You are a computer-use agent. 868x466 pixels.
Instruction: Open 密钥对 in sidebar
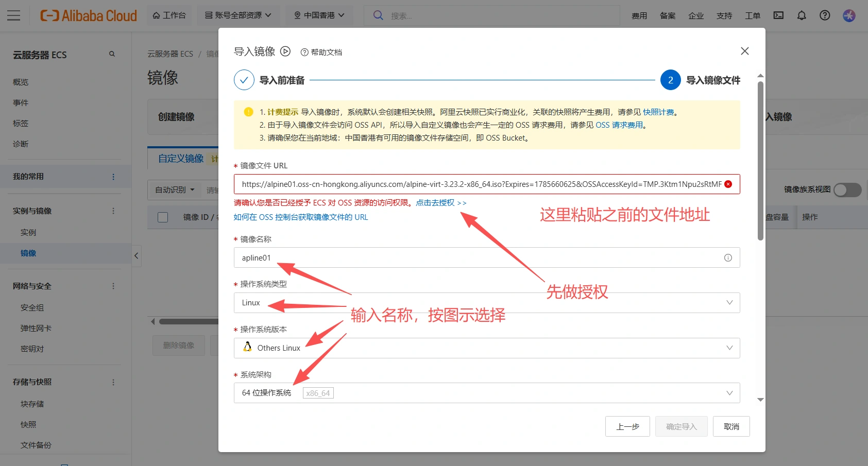click(x=32, y=349)
